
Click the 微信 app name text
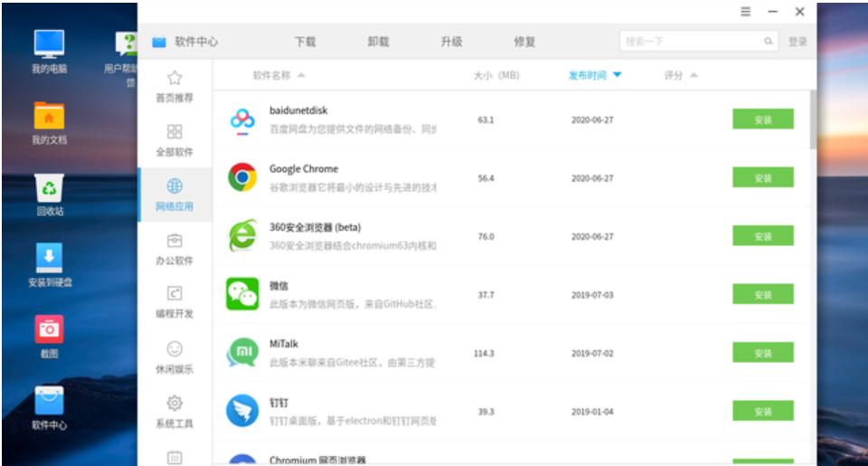[x=278, y=286]
